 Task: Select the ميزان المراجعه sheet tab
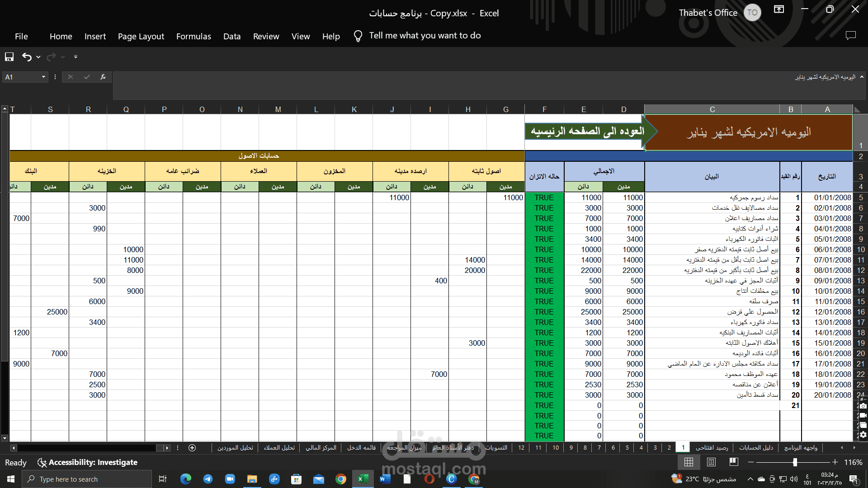click(x=404, y=448)
